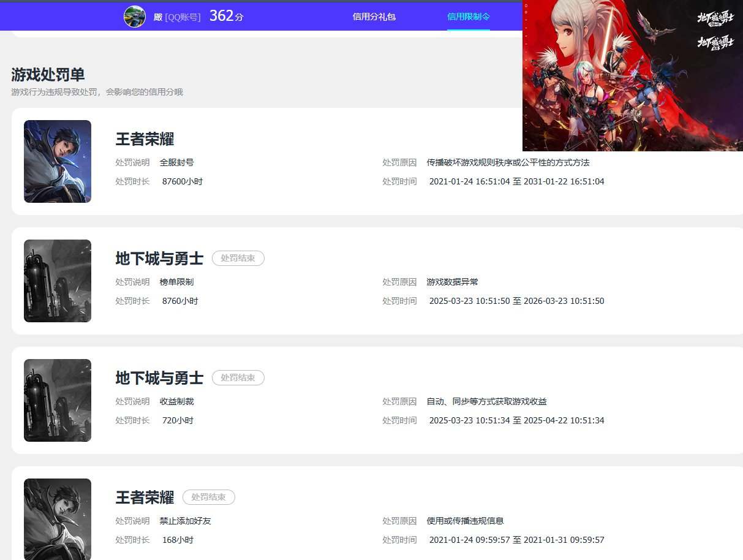
Task: Click the 禁止添加好友 penalty description
Action: [186, 521]
